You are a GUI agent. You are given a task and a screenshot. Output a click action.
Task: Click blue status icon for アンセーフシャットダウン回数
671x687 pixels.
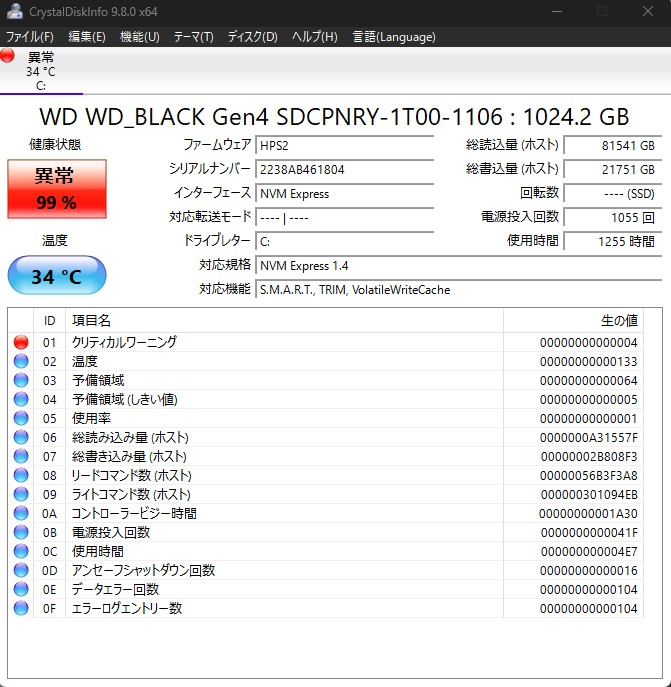(x=21, y=570)
